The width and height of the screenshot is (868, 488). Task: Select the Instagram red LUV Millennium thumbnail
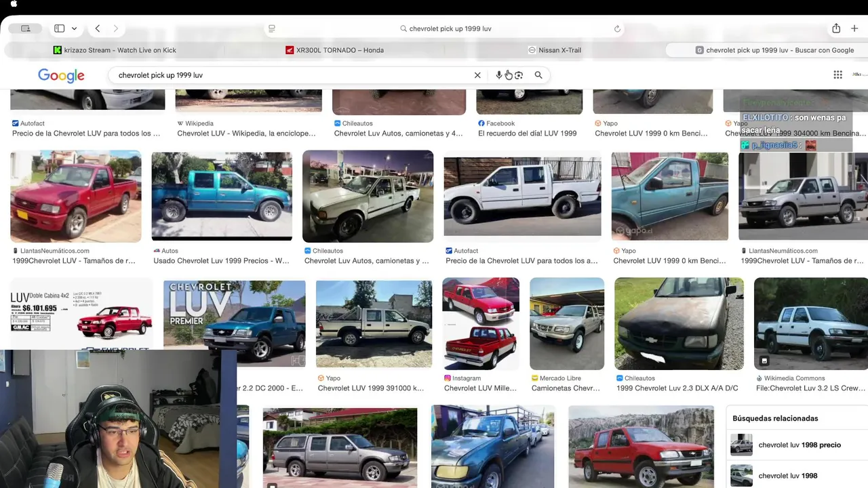[x=481, y=324]
